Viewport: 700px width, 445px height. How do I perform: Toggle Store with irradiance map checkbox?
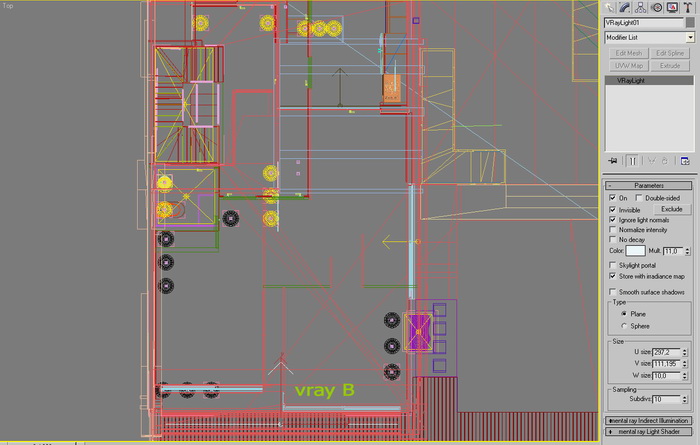(x=612, y=276)
